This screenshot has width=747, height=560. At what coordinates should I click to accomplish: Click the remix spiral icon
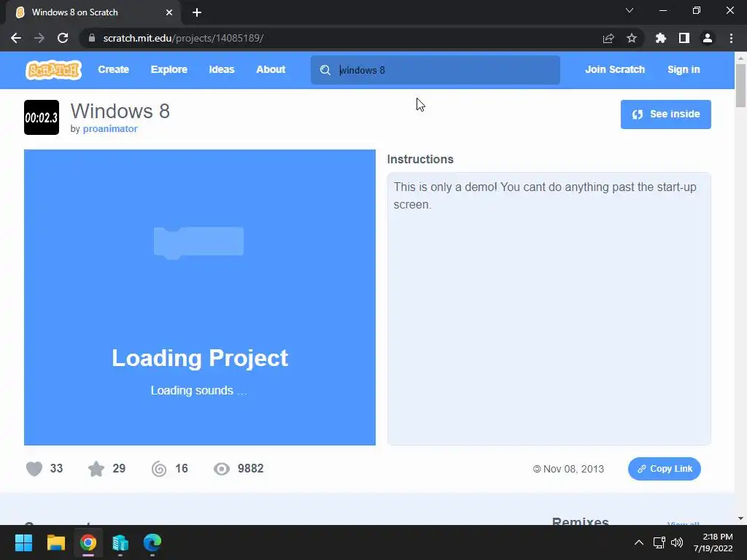coord(159,469)
